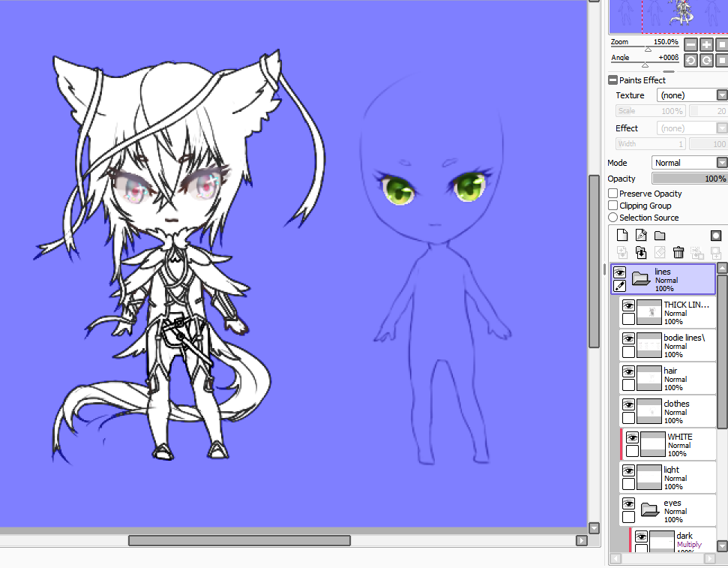This screenshot has width=728, height=568.
Task: Toggle link box on bodie lines layer
Action: [628, 352]
